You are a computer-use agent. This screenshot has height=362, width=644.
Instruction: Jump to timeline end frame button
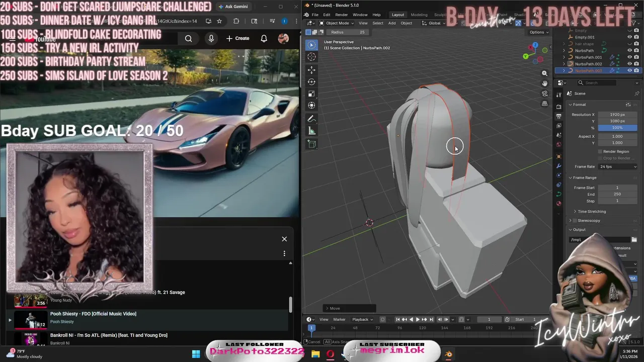431,319
